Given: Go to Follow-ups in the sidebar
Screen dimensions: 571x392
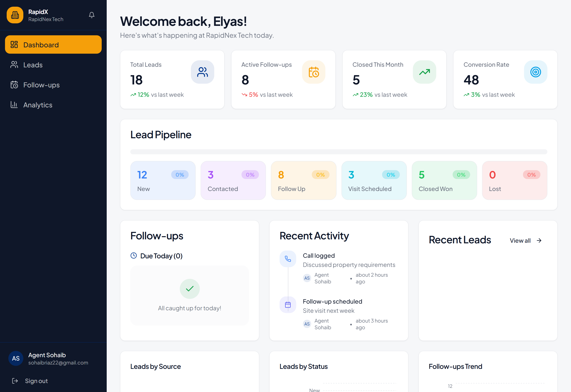Looking at the screenshot, I should (41, 85).
